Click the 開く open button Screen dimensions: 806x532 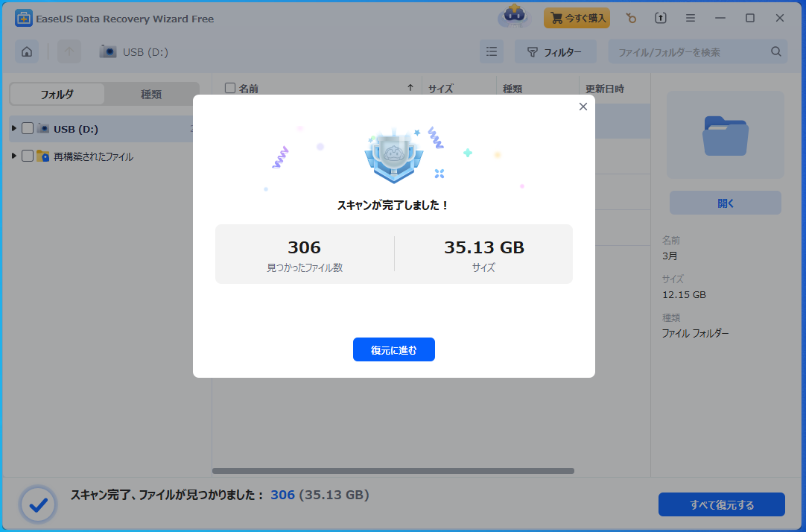pos(726,203)
